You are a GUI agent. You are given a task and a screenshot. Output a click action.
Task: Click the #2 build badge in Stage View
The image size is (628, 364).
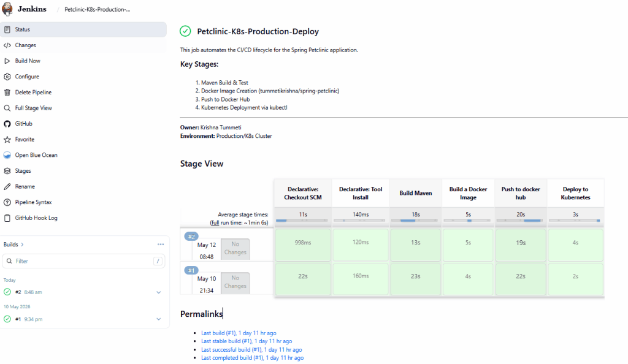(x=191, y=237)
